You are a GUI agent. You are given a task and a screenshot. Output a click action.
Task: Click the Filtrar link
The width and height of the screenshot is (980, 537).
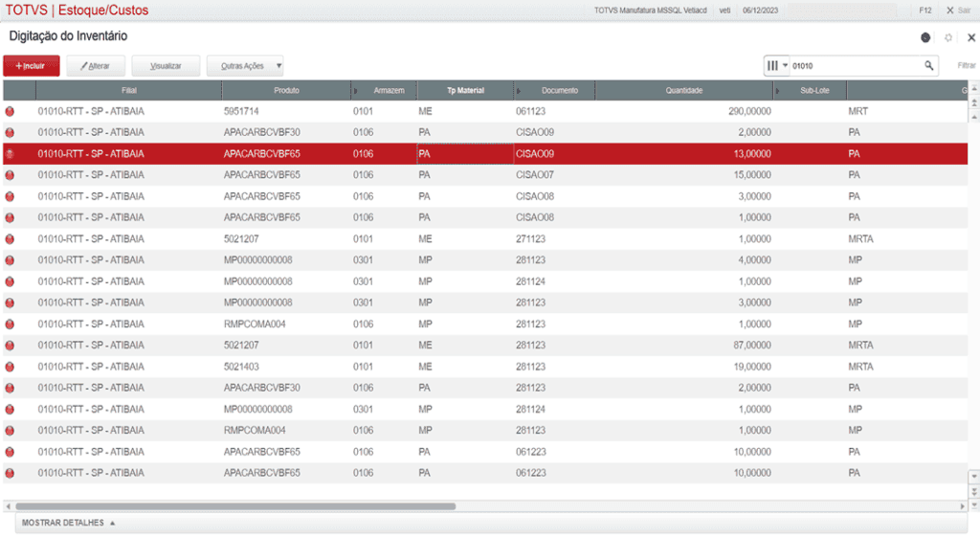tap(967, 65)
